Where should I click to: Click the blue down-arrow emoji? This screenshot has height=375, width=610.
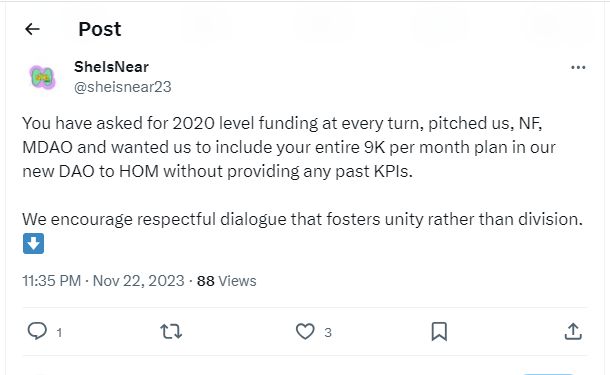(x=33, y=244)
